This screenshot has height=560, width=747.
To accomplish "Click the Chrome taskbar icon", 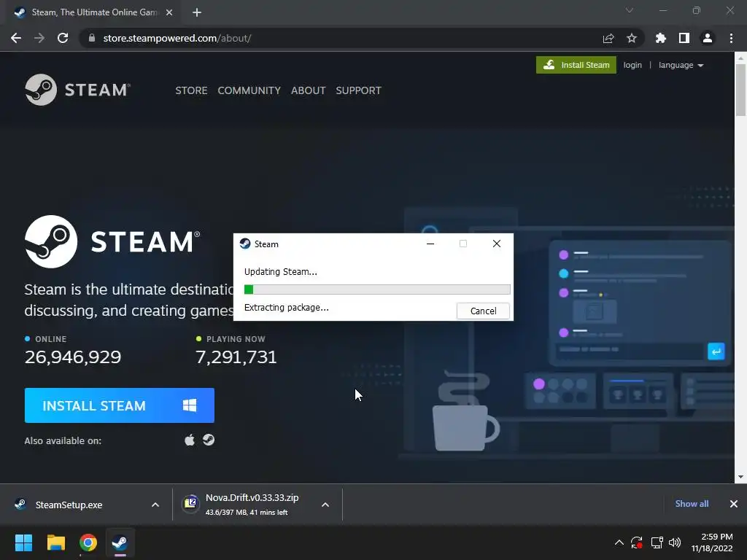I will pos(88,542).
